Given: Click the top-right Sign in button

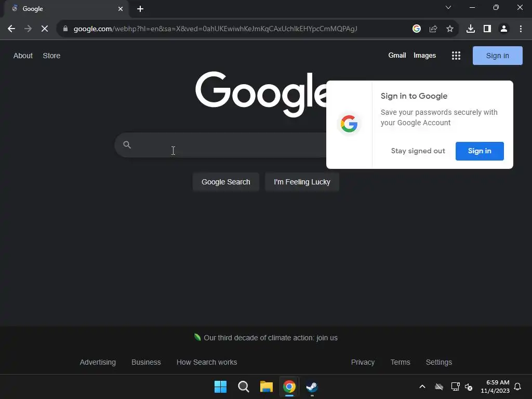Looking at the screenshot, I should tap(497, 56).
